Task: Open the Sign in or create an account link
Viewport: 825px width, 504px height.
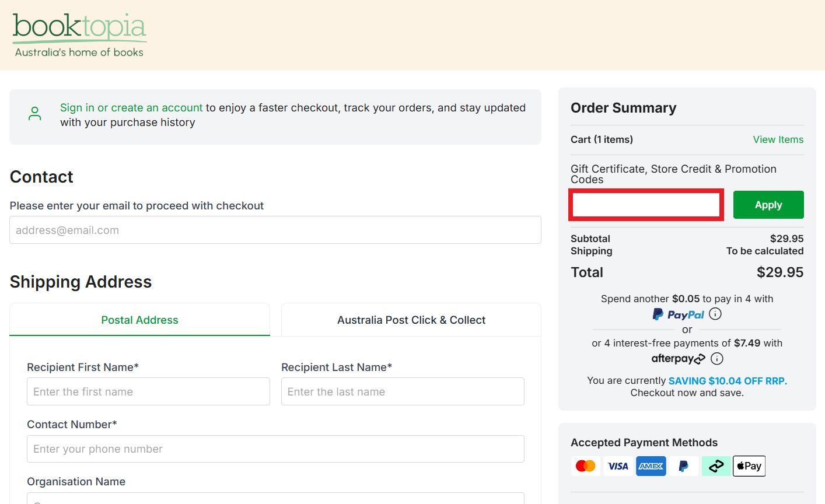Action: (x=131, y=107)
